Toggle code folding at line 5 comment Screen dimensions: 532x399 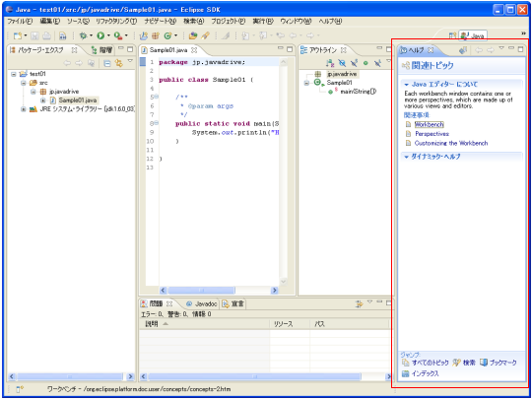pyautogui.click(x=156, y=97)
